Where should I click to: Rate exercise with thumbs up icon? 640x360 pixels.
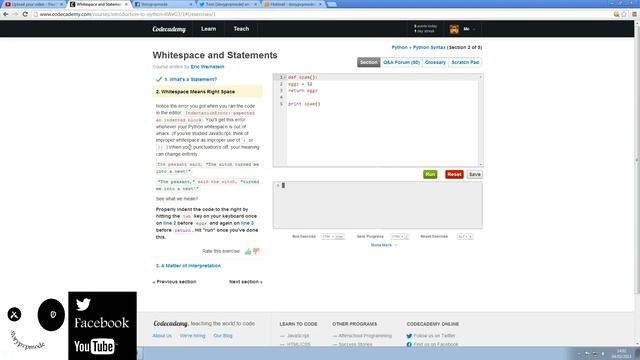click(x=248, y=251)
